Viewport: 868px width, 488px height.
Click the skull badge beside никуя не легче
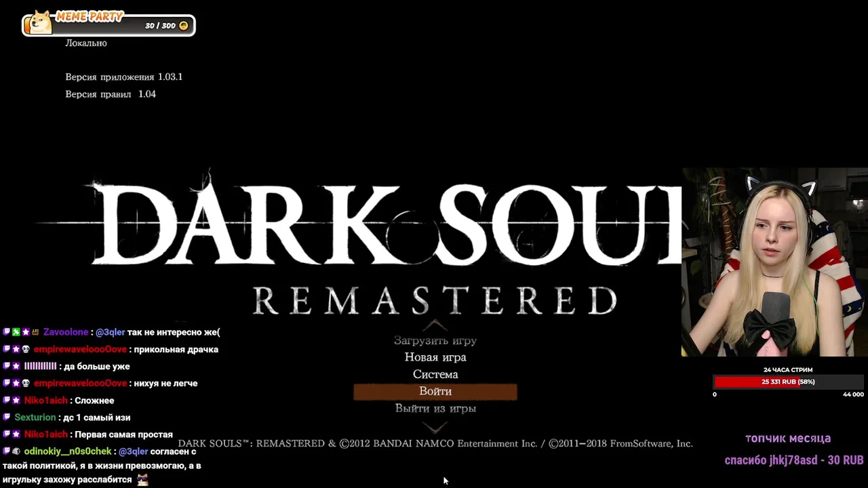point(26,383)
